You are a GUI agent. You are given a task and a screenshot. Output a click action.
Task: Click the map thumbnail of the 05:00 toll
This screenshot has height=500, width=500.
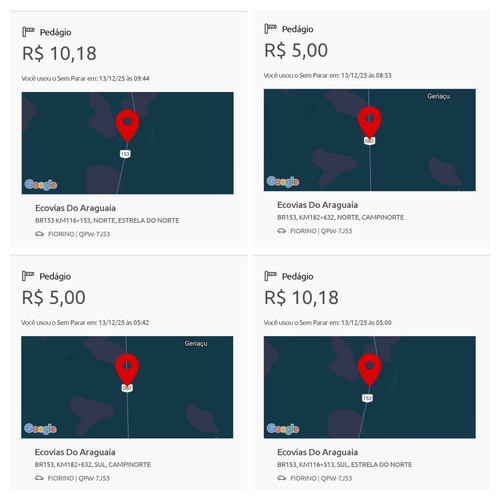[370, 387]
